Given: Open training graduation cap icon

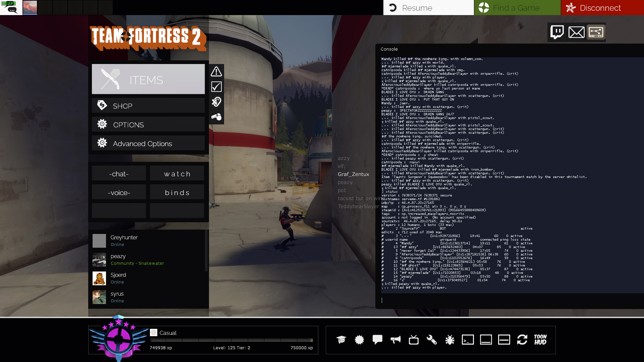Looking at the screenshot, I should (341, 340).
